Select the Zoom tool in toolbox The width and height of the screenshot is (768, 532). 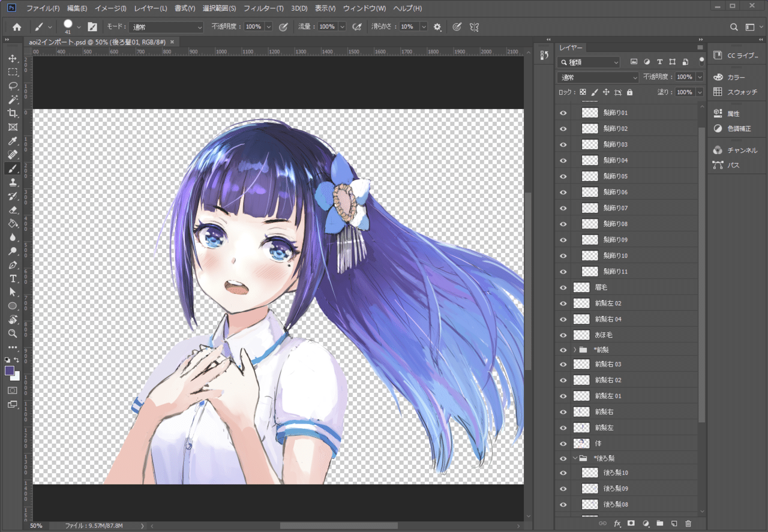pos(13,333)
